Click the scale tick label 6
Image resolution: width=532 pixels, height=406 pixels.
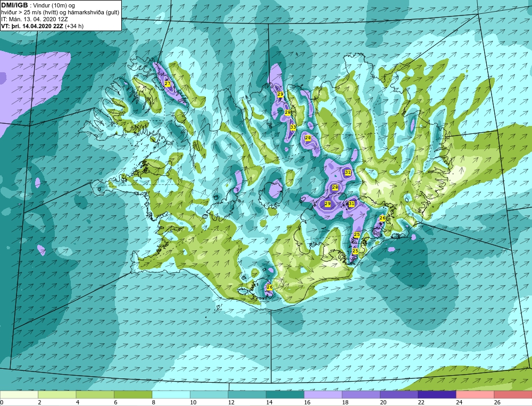(115, 403)
